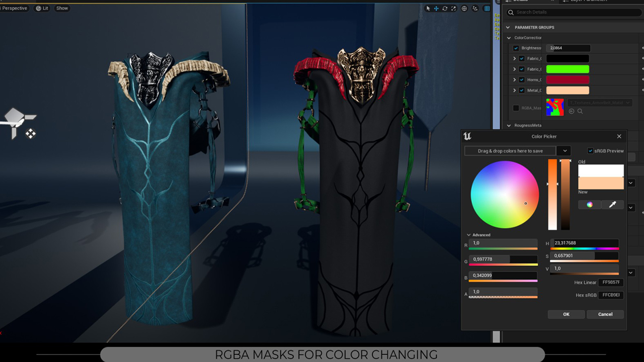Viewport: 644px width, 362px height.
Task: Activate the rotate gizmo tool
Action: point(445,9)
